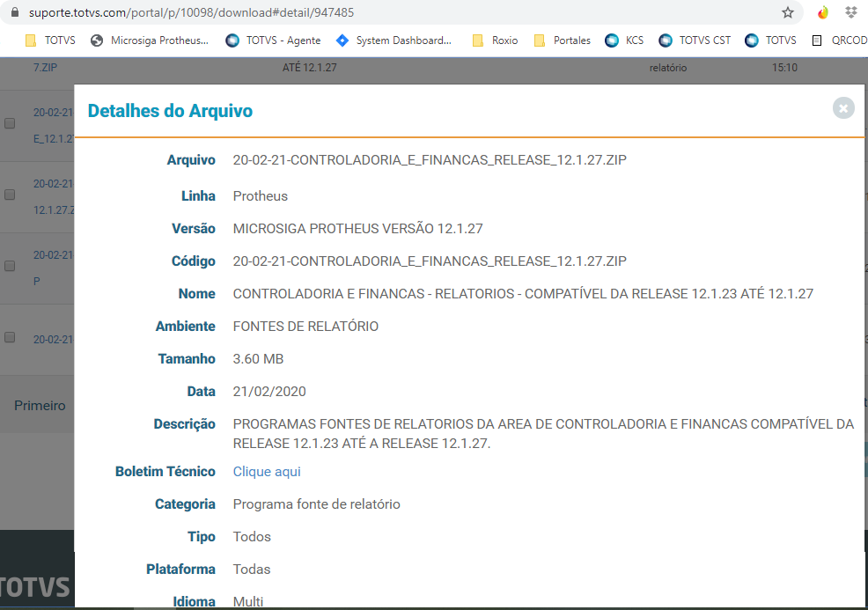The height and width of the screenshot is (610, 868).
Task: Open the QRCOD bookmark
Action: point(839,40)
